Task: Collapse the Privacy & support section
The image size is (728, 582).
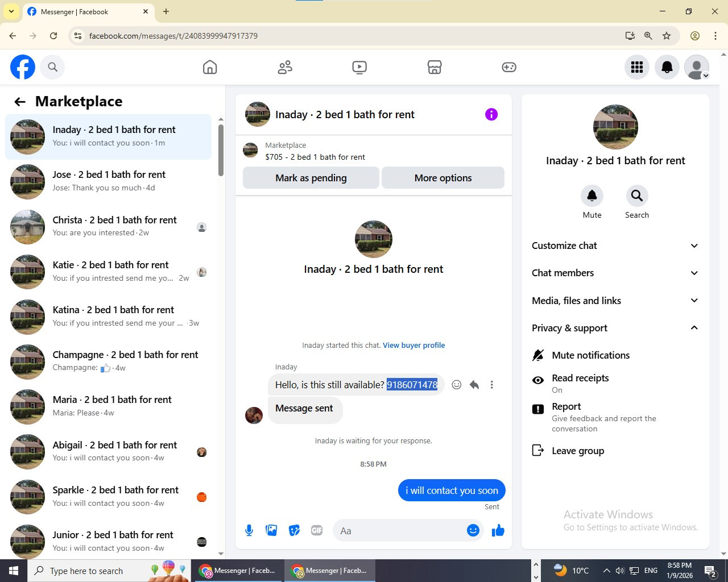Action: 615,328
